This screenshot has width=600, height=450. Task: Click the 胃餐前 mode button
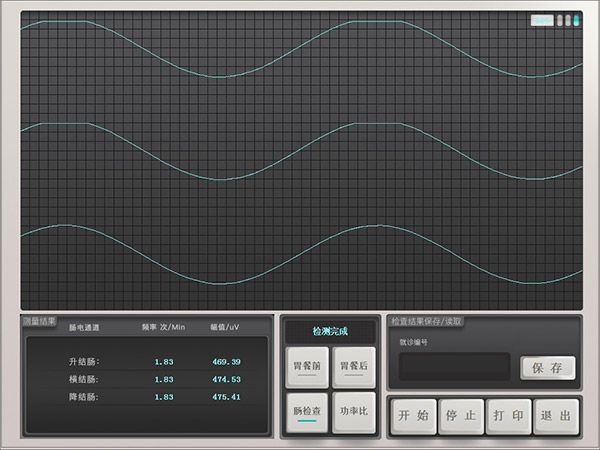pyautogui.click(x=307, y=367)
